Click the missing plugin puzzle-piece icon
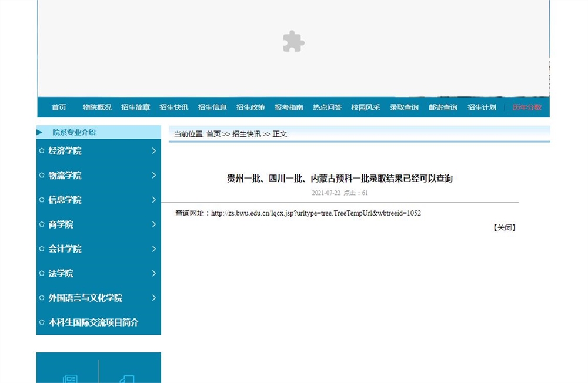 293,41
